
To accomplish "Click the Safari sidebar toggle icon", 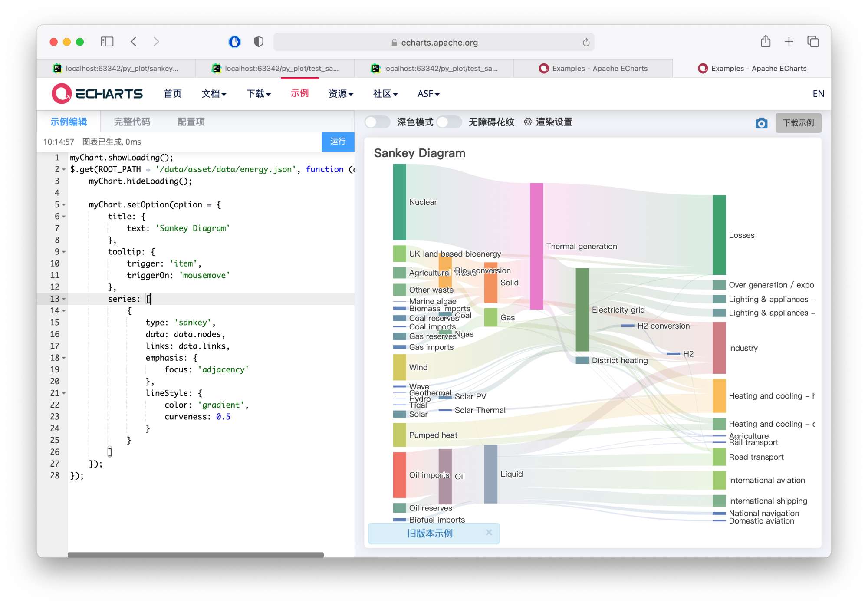I will point(107,42).
